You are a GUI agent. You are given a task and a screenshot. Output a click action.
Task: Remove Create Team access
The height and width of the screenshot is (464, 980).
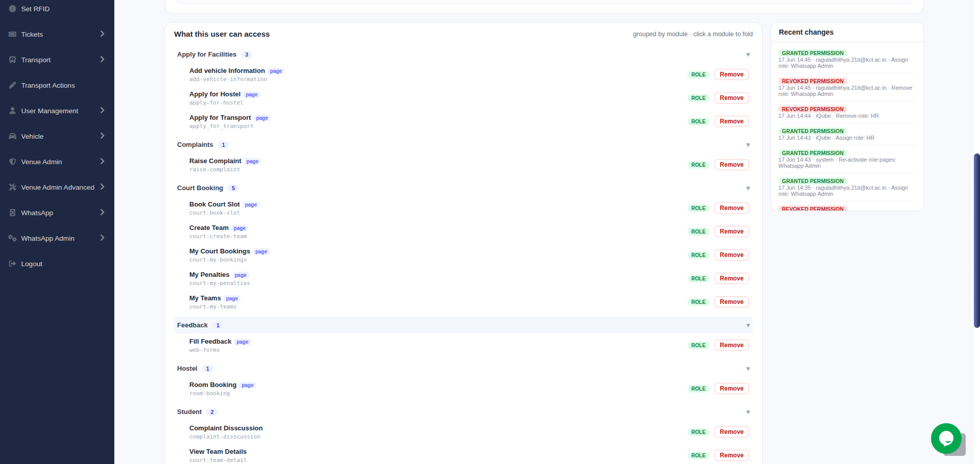(731, 231)
